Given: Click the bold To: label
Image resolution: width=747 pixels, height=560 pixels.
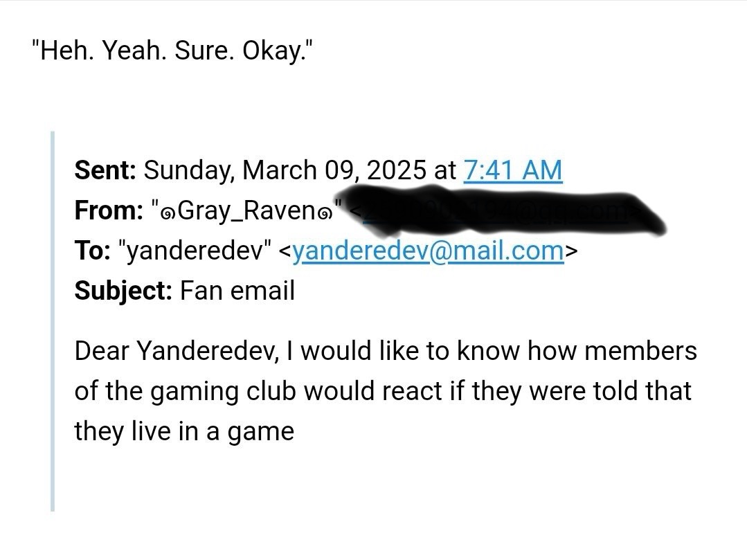Looking at the screenshot, I should click(92, 251).
